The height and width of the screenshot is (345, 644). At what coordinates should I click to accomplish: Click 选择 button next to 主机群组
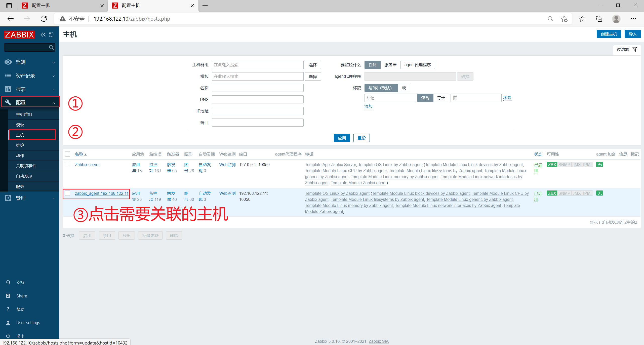click(313, 65)
